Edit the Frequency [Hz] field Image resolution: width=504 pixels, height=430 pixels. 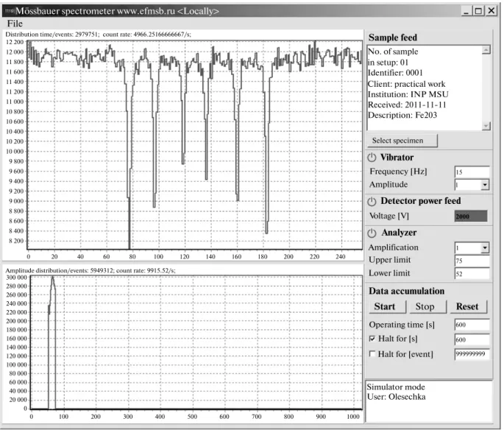(472, 172)
